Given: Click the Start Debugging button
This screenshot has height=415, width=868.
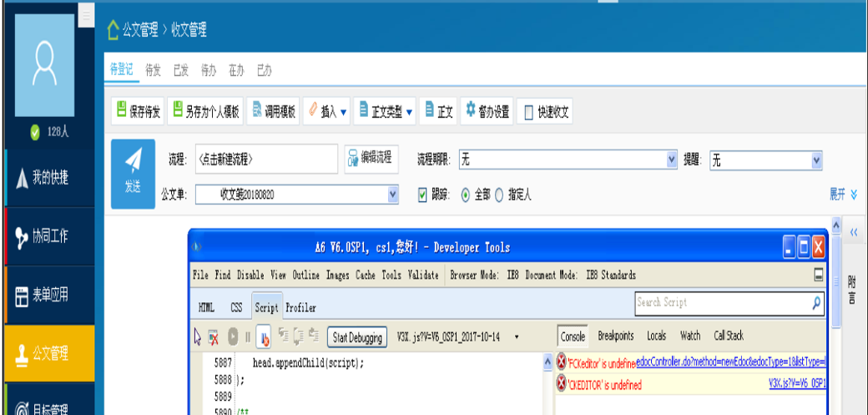Looking at the screenshot, I should [357, 337].
